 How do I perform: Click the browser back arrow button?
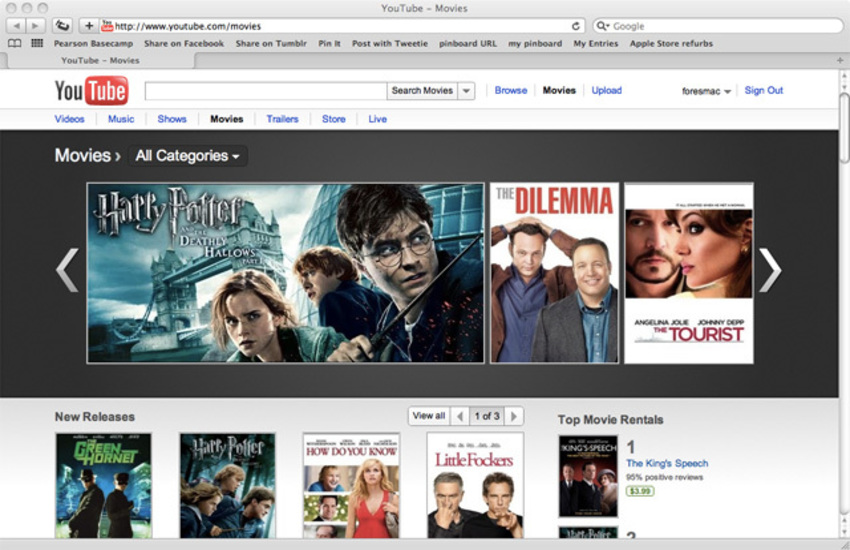[17, 25]
